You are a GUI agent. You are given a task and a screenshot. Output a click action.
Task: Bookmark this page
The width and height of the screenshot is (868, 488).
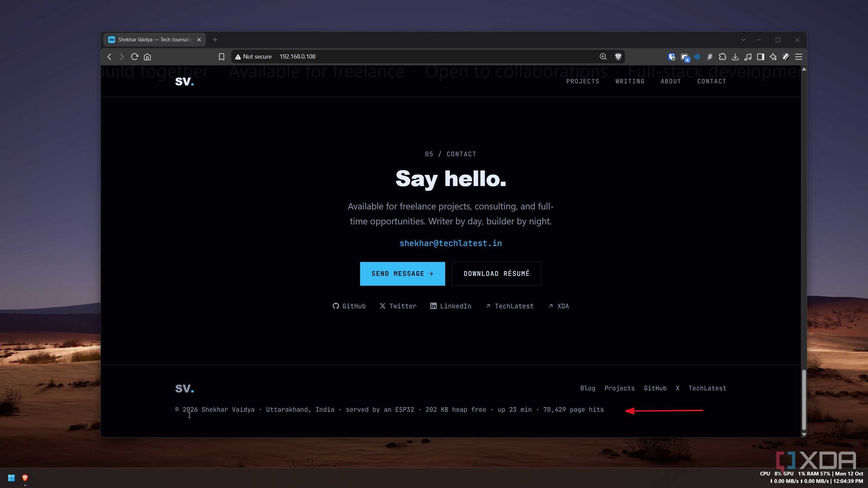coord(221,57)
